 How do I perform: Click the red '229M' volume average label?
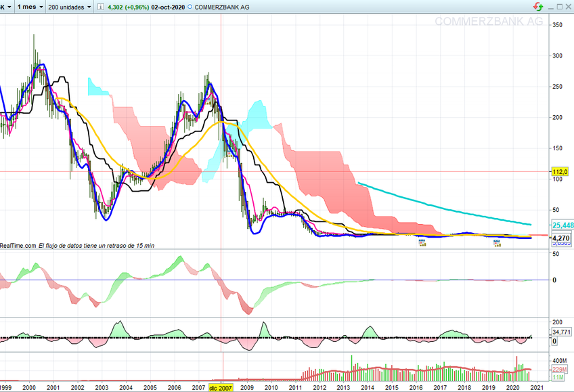pos(559,370)
